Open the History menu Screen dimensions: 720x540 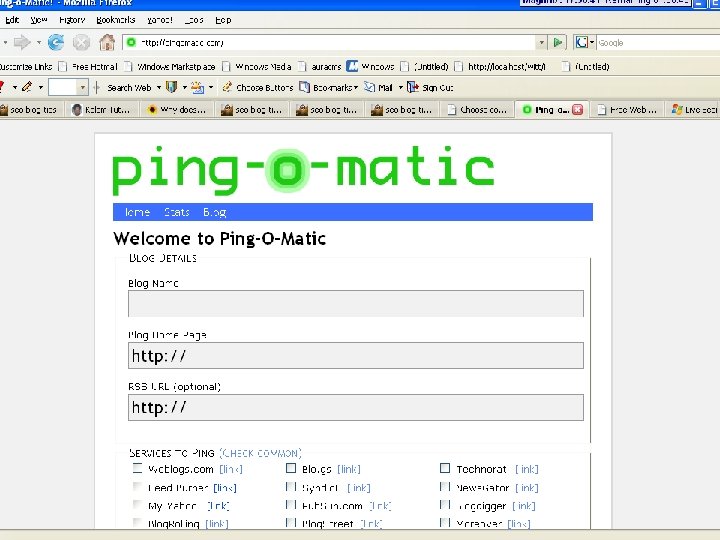pos(72,20)
